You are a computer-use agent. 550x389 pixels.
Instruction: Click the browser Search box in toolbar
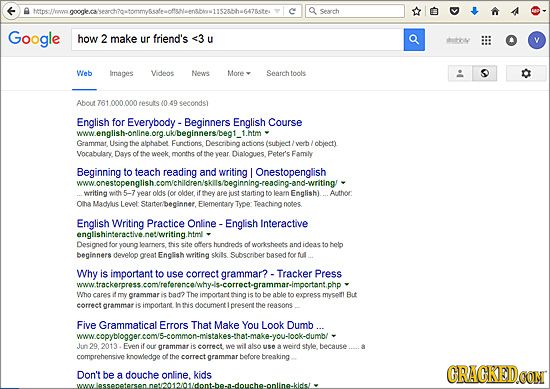[x=355, y=11]
